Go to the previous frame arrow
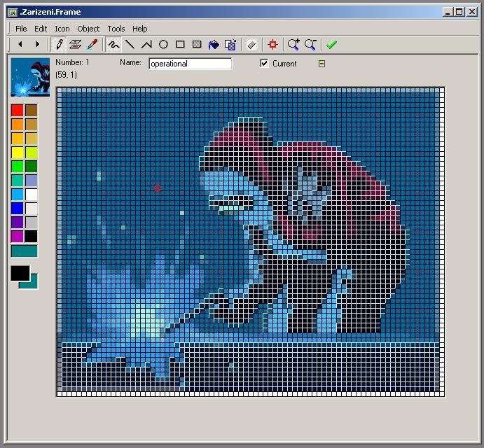The width and height of the screenshot is (484, 448). click(x=20, y=44)
